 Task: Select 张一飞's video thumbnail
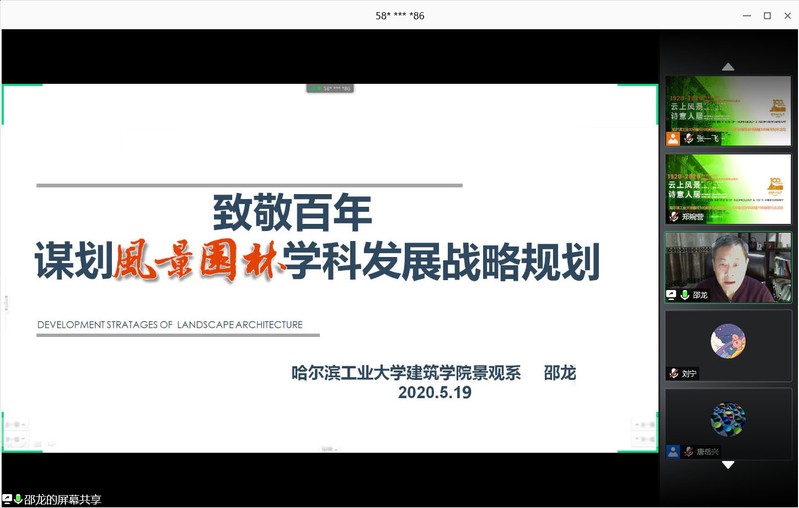pyautogui.click(x=728, y=111)
